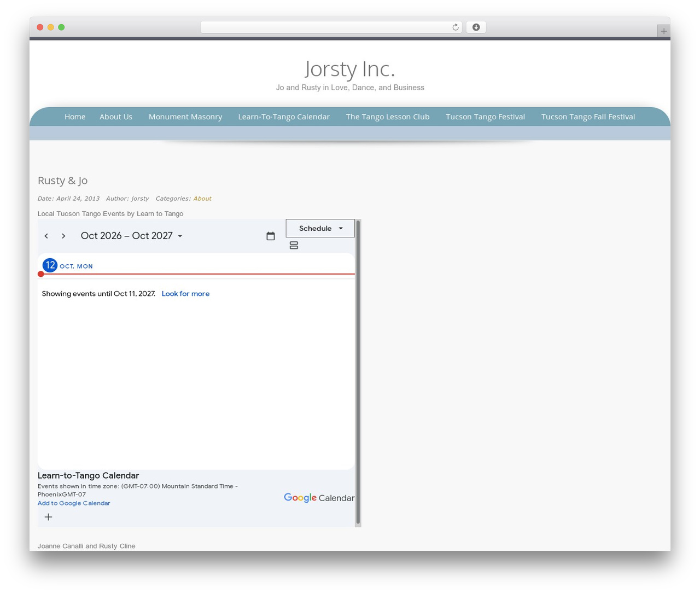Open the Home menu item

click(x=75, y=117)
